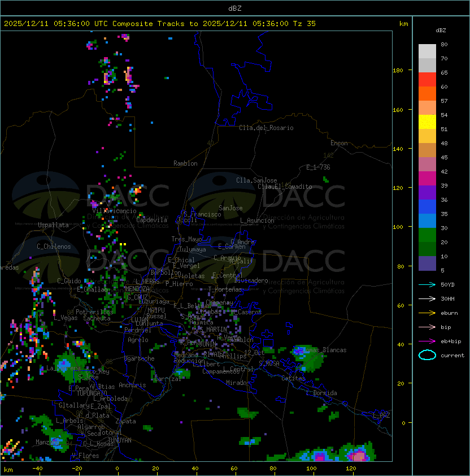This screenshot has height=476, width=470.
Task: Click the 'current' legend label
Action: pyautogui.click(x=452, y=356)
